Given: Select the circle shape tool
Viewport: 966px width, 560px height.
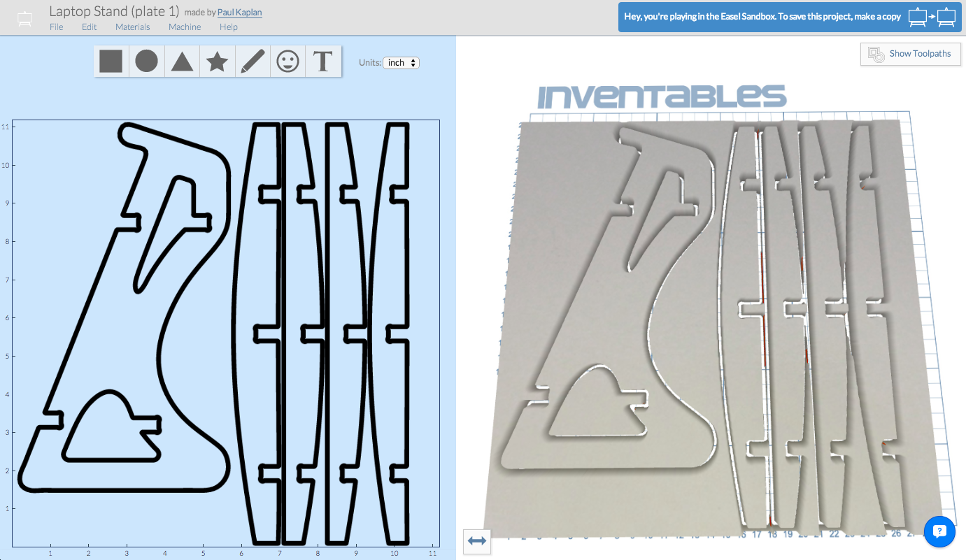Looking at the screenshot, I should coord(146,62).
